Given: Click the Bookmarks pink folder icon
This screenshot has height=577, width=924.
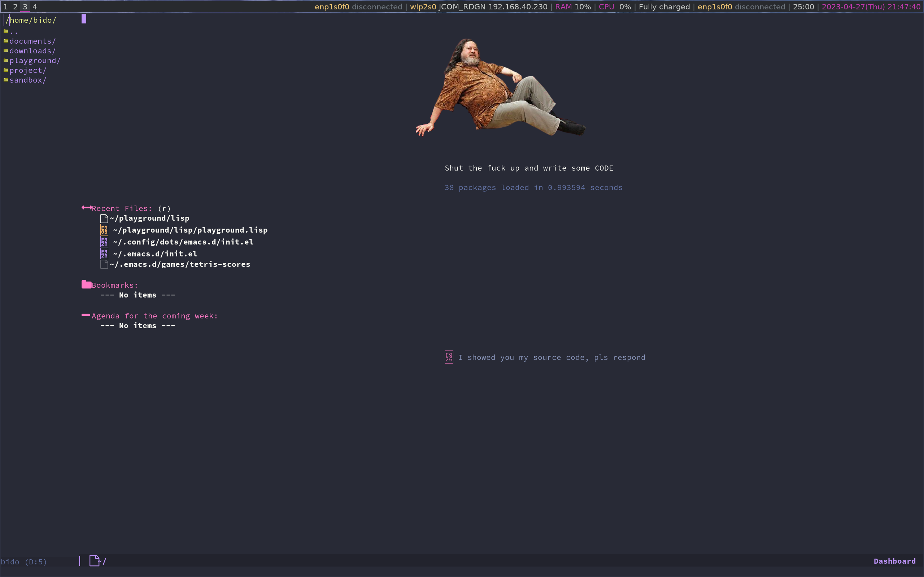Looking at the screenshot, I should point(86,285).
